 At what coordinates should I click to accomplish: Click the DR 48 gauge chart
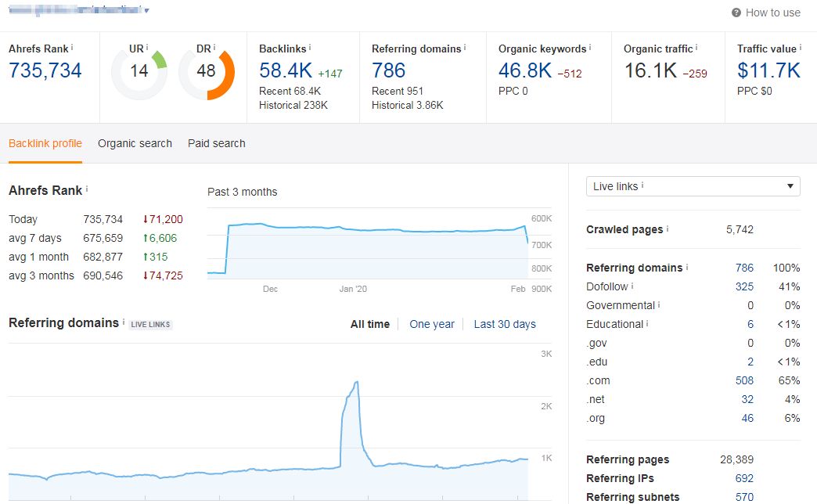[x=207, y=73]
